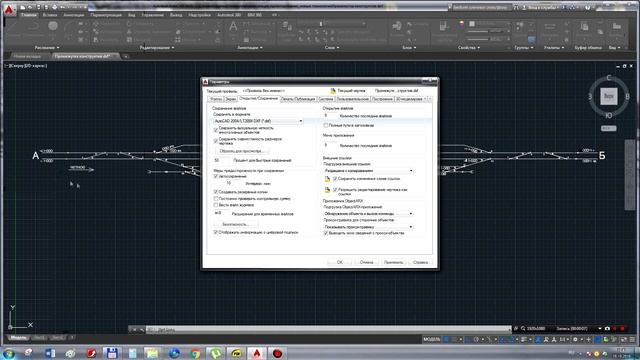This screenshot has height=360, width=640.
Task: Click the help question icon in title bar
Action: click(587, 7)
